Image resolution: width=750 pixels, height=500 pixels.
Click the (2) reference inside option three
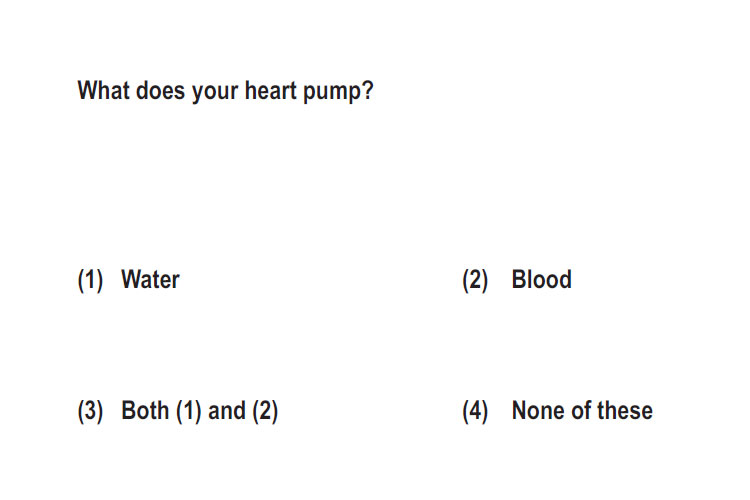coord(265,411)
